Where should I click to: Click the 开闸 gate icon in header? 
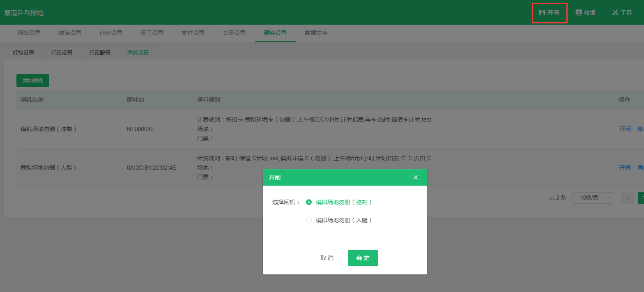[542, 13]
